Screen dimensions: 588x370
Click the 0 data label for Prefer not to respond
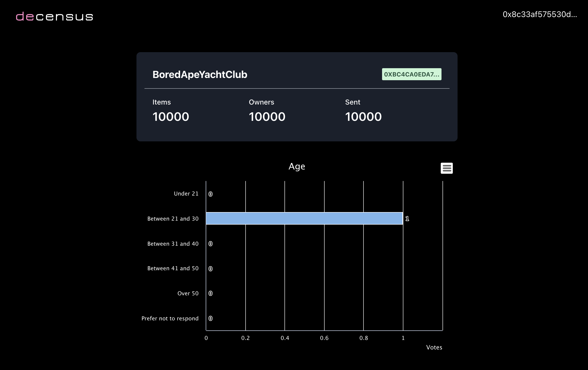(210, 318)
